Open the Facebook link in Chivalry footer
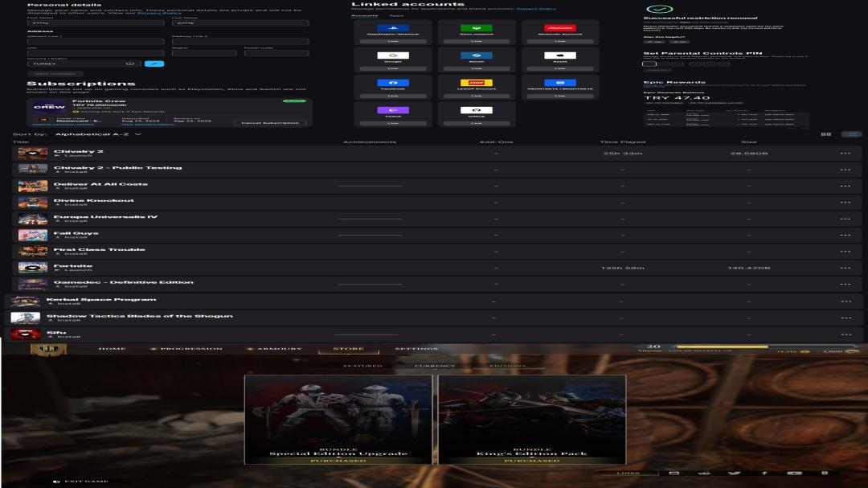Image resolution: width=868 pixels, height=488 pixels. click(x=764, y=473)
